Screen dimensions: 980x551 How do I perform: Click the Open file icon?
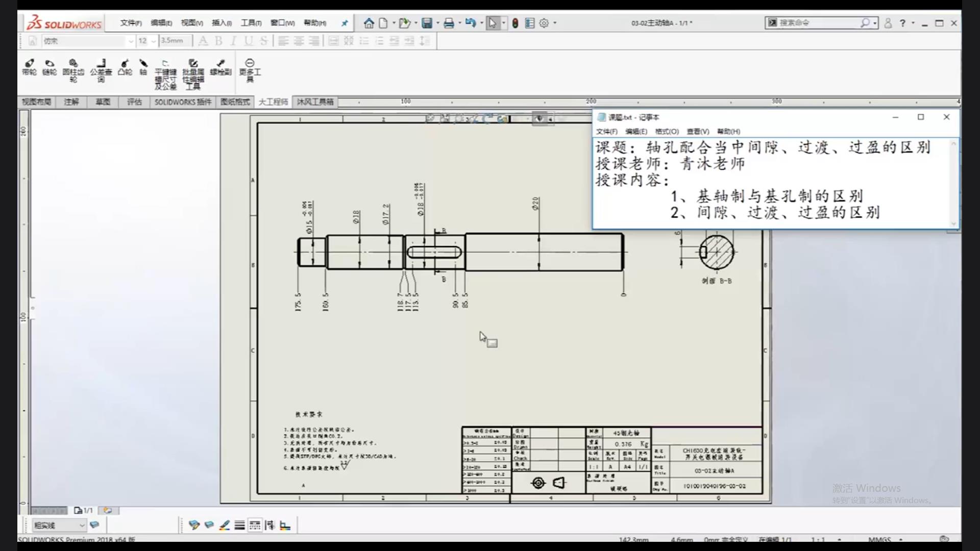tap(405, 23)
